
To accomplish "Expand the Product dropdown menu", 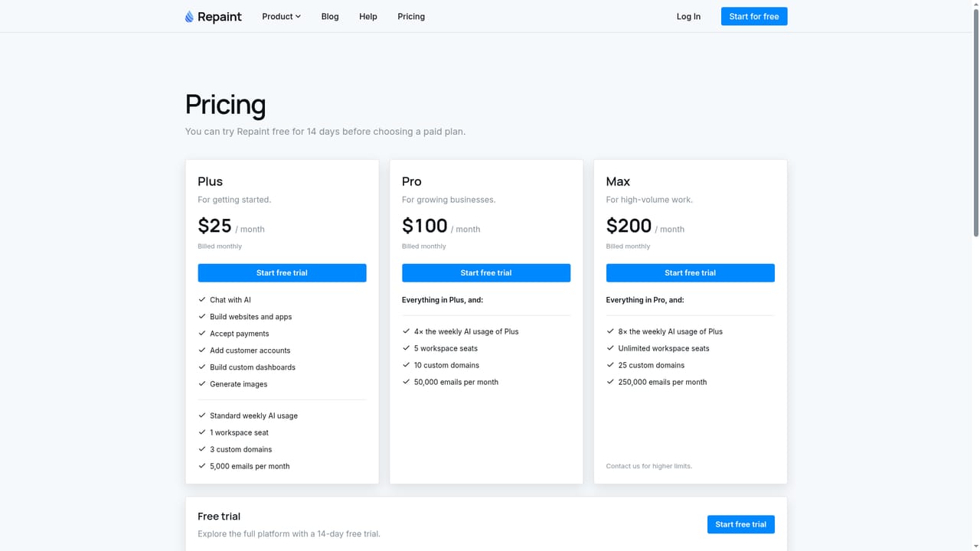I will tap(281, 16).
